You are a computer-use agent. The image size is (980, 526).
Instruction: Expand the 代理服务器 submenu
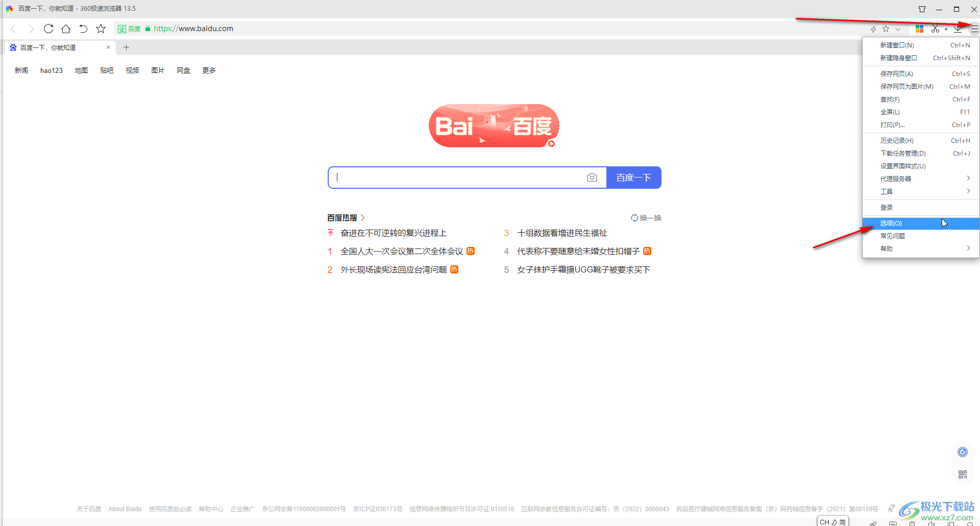tap(921, 179)
